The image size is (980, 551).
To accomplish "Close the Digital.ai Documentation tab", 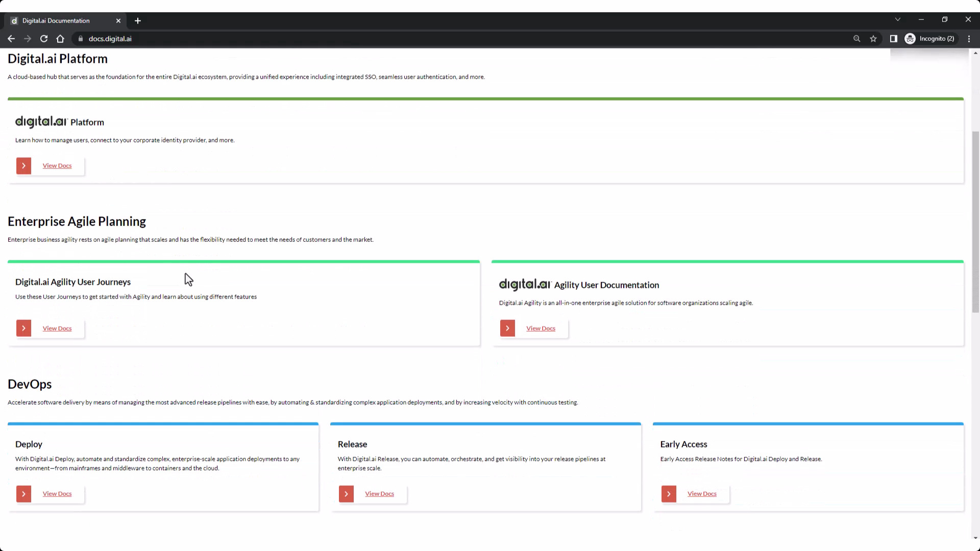I will (x=118, y=21).
